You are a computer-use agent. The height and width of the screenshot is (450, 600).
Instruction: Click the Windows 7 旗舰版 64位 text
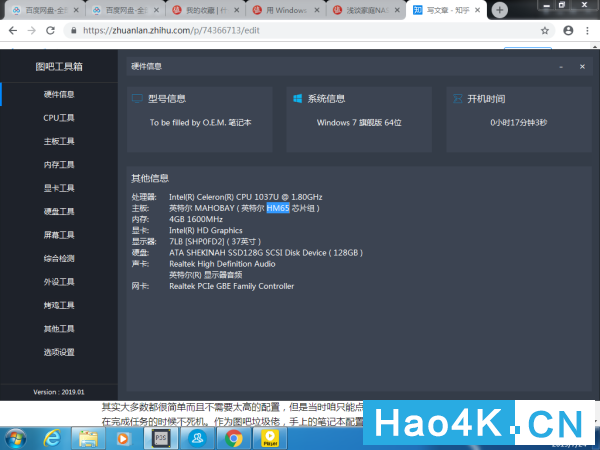359,122
